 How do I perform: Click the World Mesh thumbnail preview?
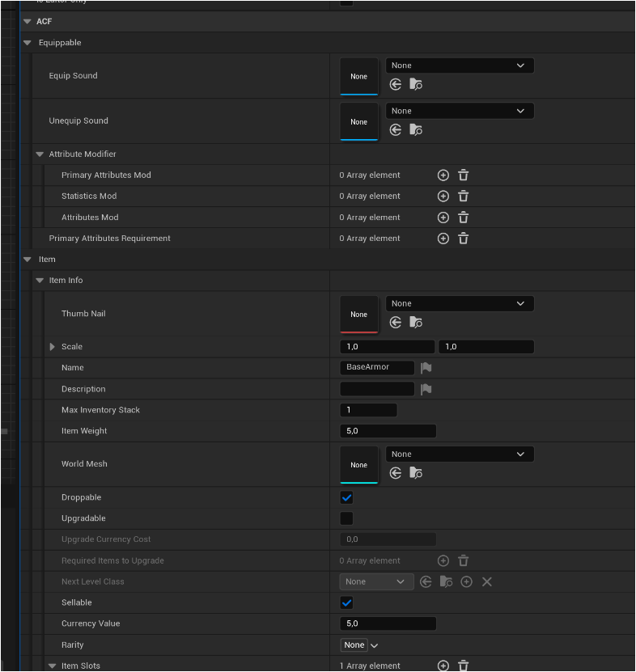[358, 465]
